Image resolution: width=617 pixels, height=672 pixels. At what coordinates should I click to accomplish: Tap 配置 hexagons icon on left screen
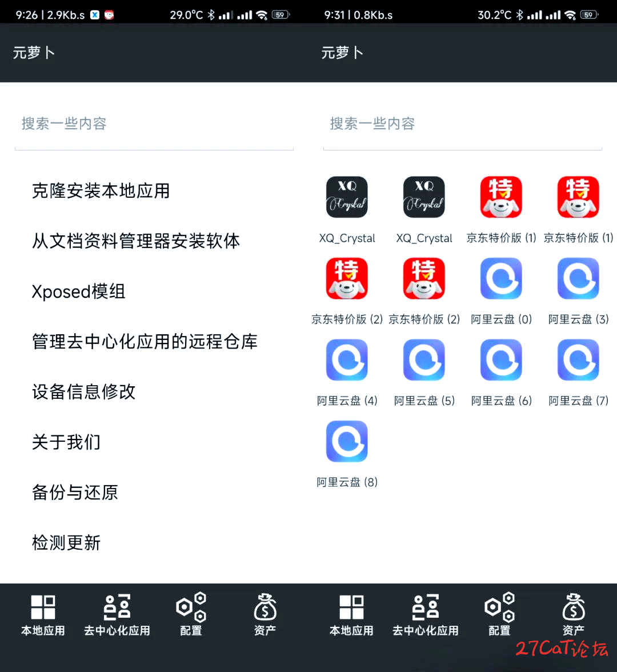[x=191, y=607]
